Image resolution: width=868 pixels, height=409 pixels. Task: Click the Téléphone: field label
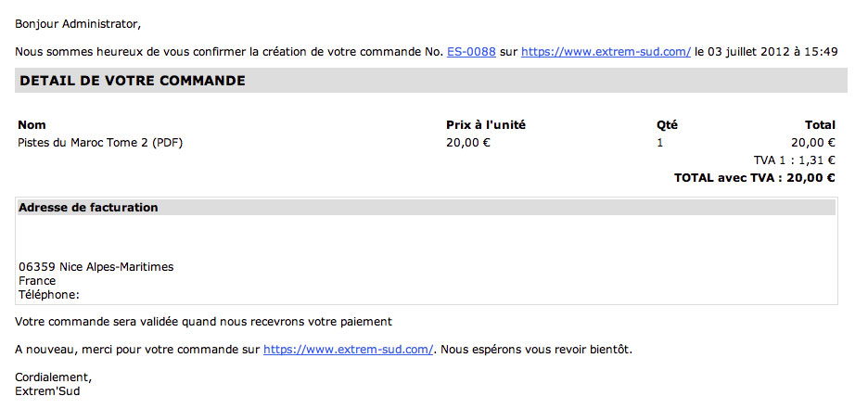pos(49,295)
